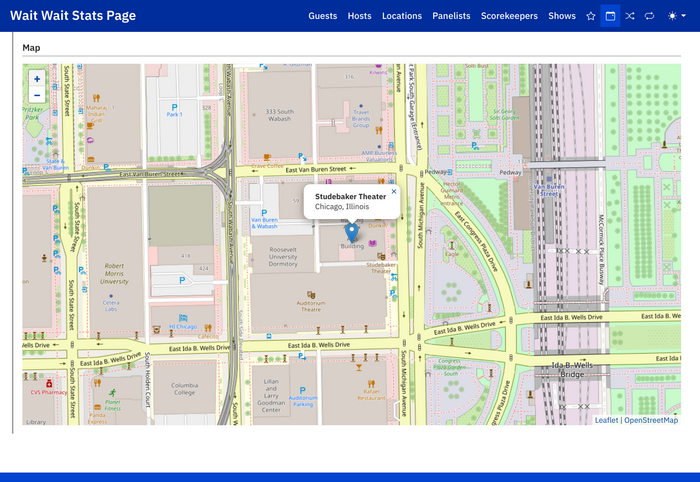The height and width of the screenshot is (482, 700).
Task: Go to Wait Wait Stats Page home
Action: coord(73,16)
